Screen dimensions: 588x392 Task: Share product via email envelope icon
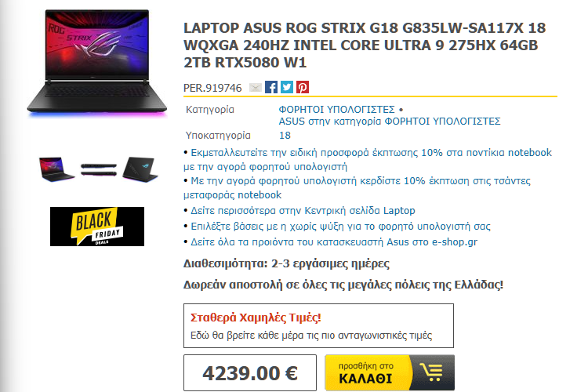point(256,87)
